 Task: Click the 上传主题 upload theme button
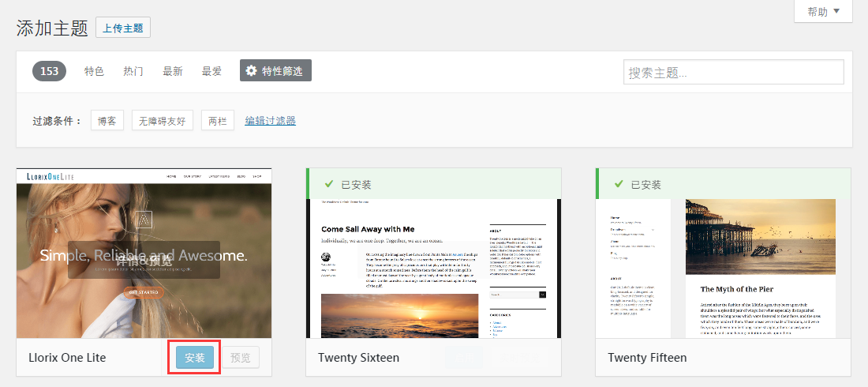[x=123, y=27]
